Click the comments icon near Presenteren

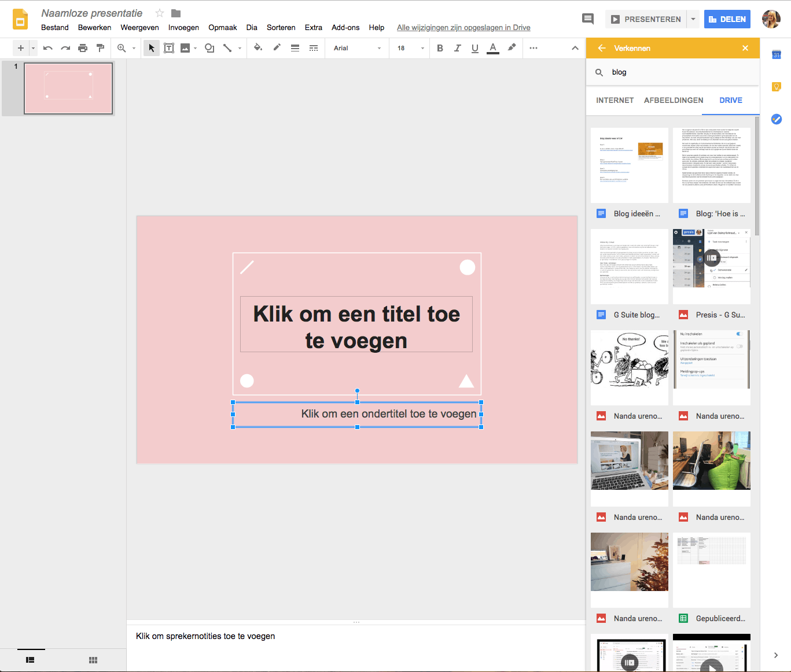pos(588,19)
